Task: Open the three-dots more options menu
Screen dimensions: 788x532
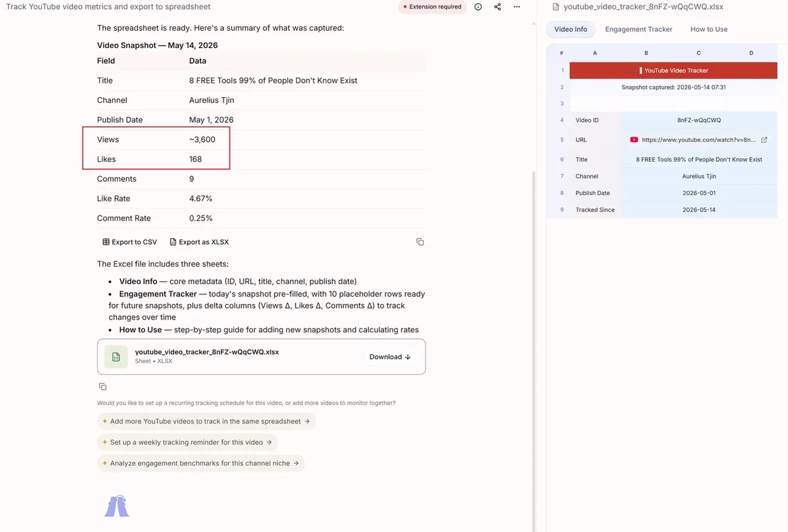Action: [x=517, y=7]
